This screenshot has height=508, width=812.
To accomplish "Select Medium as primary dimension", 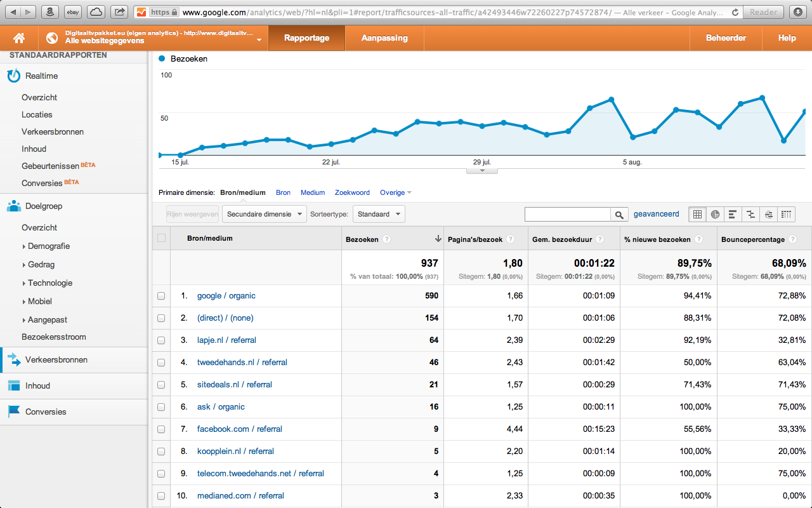I will (x=313, y=192).
